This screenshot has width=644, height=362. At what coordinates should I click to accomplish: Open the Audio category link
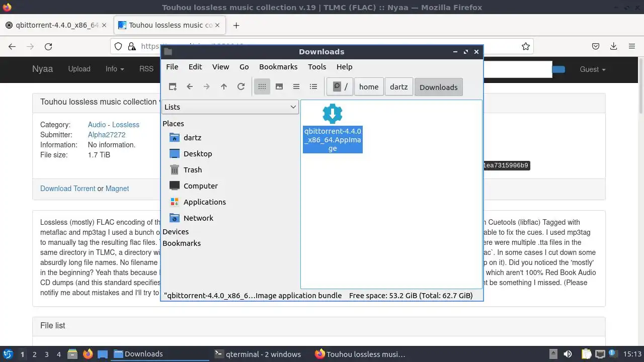(x=97, y=125)
